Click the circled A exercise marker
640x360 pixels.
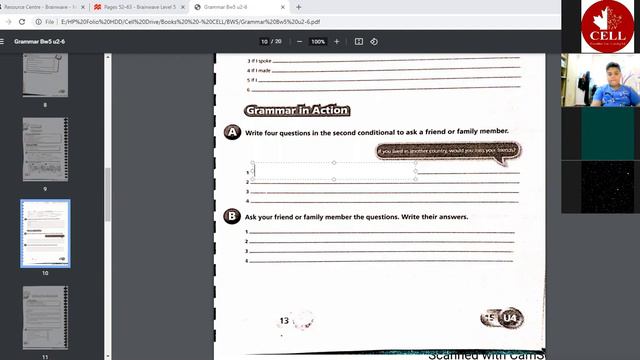[232, 132]
